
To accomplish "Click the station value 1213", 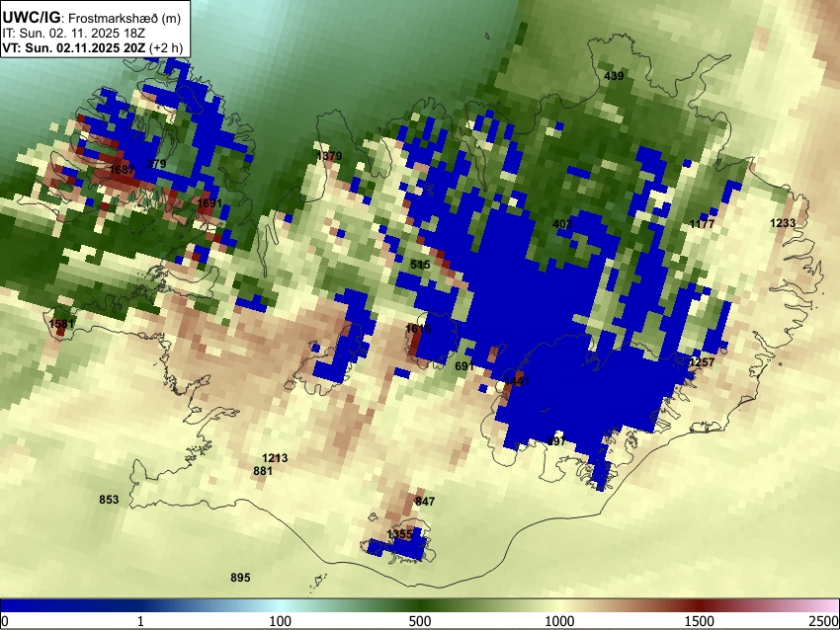I will click(275, 458).
